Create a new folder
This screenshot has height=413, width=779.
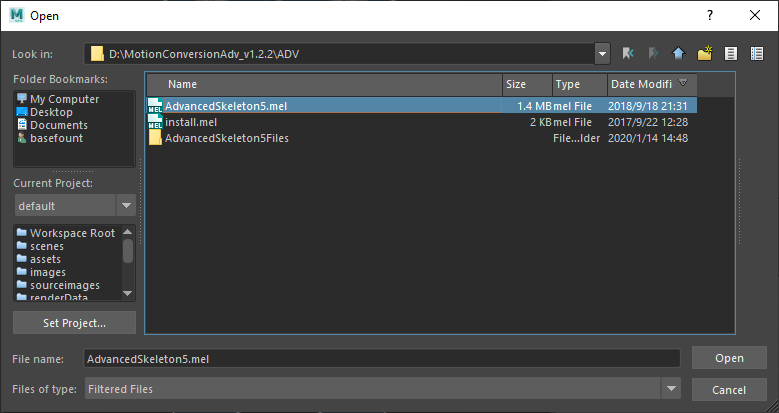click(x=704, y=53)
